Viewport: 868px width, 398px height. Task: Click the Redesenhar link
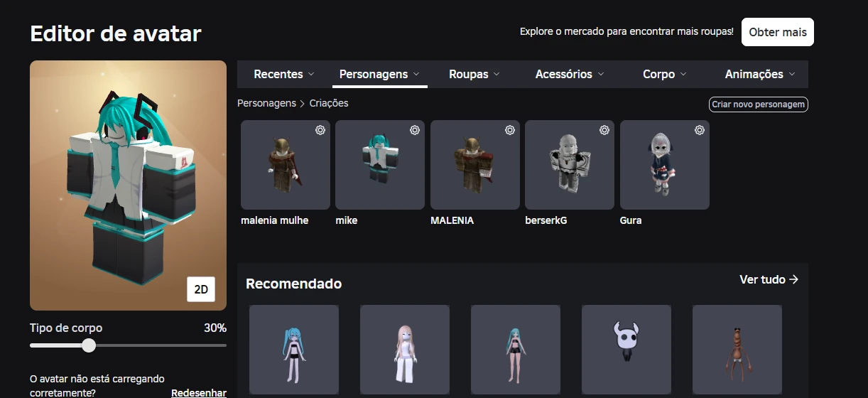coord(199,393)
